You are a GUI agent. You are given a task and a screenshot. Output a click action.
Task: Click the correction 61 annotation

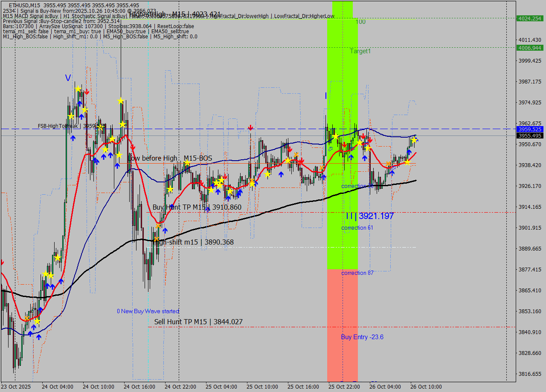(x=357, y=228)
